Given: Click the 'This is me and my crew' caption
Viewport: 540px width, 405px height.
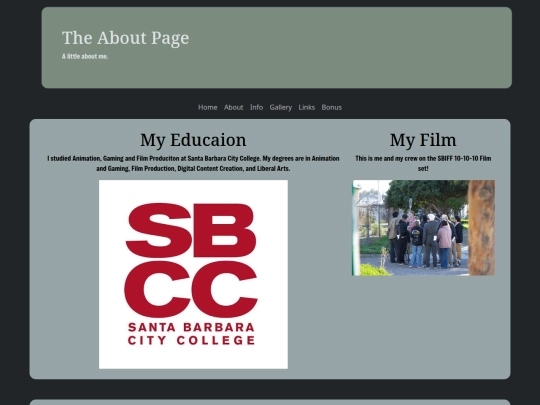Looking at the screenshot, I should point(423,163).
